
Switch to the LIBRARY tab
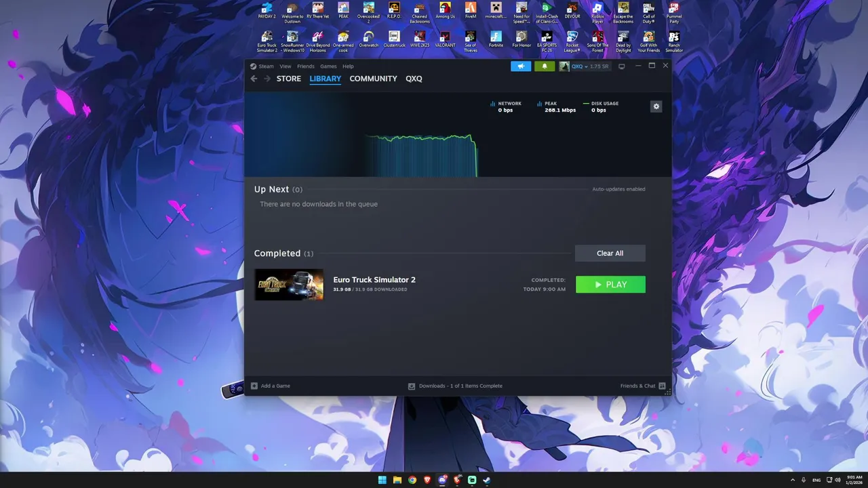pos(325,79)
